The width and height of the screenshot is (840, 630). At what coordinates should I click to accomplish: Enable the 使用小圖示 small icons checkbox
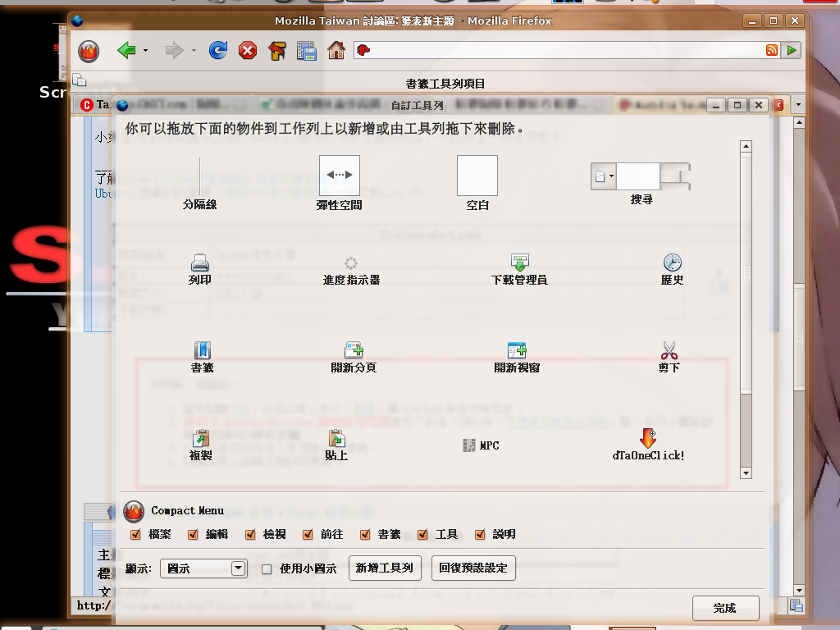point(267,569)
